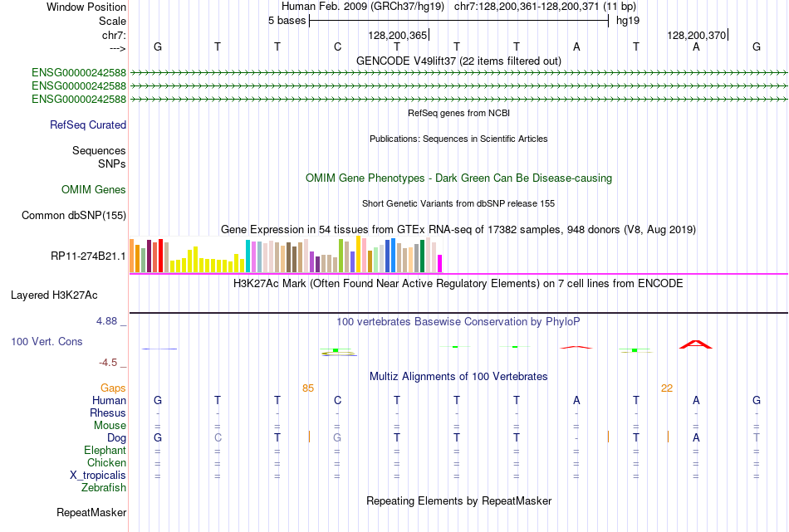789x532 pixels.
Task: Click the Elephant species label
Action: tap(105, 450)
